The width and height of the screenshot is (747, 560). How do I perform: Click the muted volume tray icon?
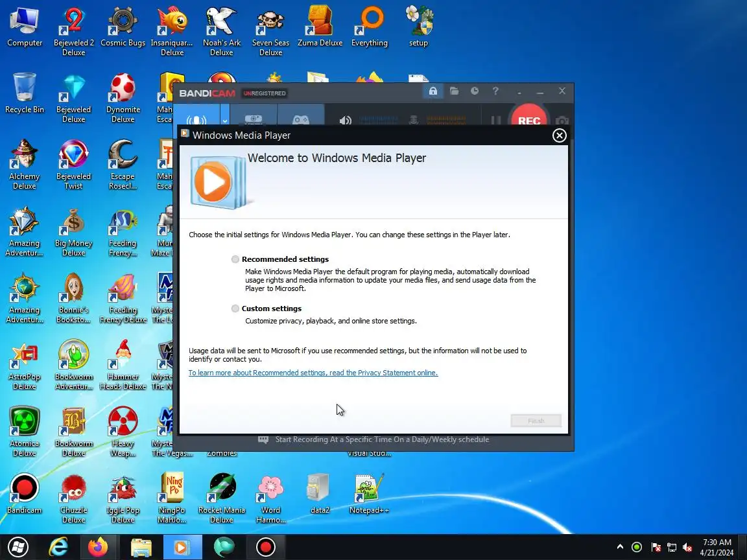(687, 547)
